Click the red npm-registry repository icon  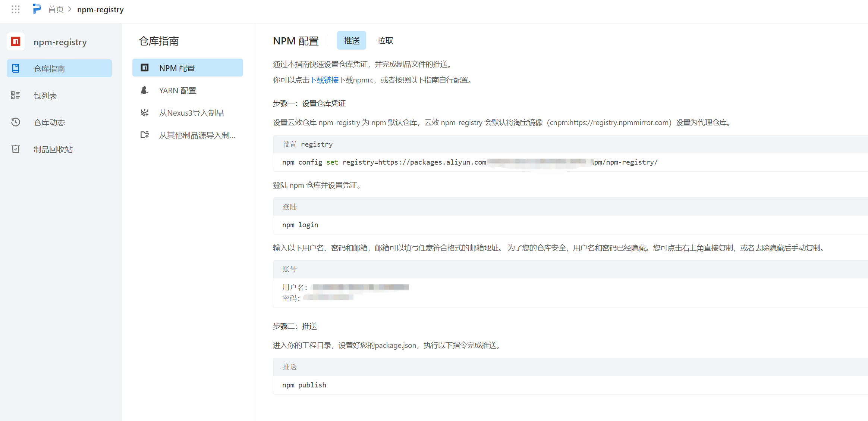15,41
